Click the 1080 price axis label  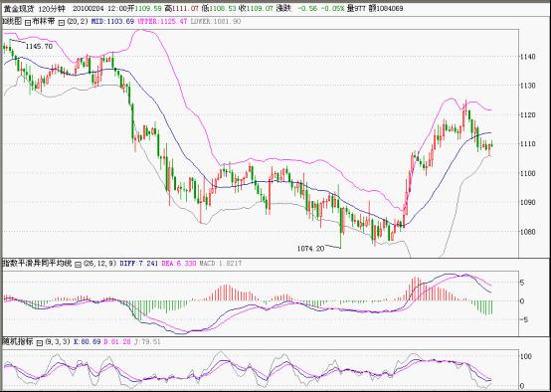(528, 232)
